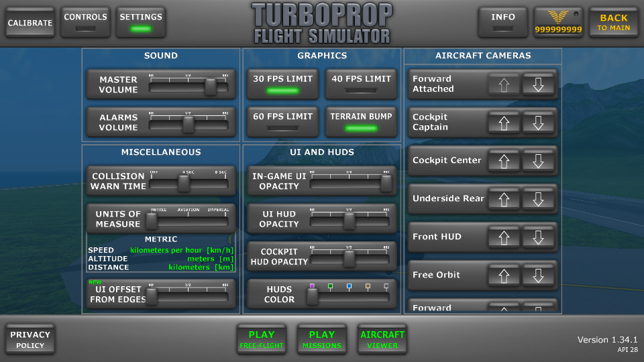Open the golden wings coins balance
644x362 pixels.
(558, 22)
